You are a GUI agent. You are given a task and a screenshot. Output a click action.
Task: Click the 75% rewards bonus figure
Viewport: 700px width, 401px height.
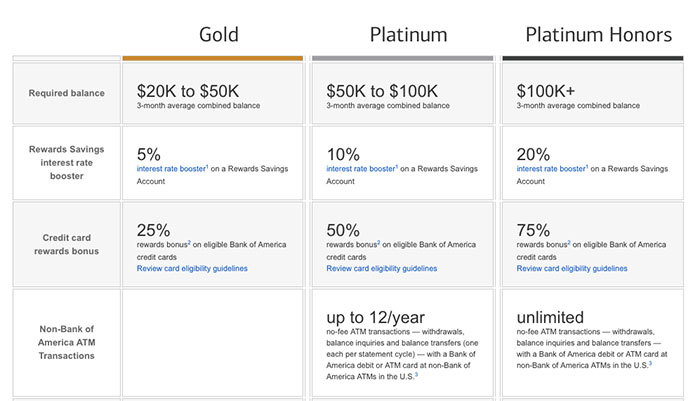(x=535, y=230)
